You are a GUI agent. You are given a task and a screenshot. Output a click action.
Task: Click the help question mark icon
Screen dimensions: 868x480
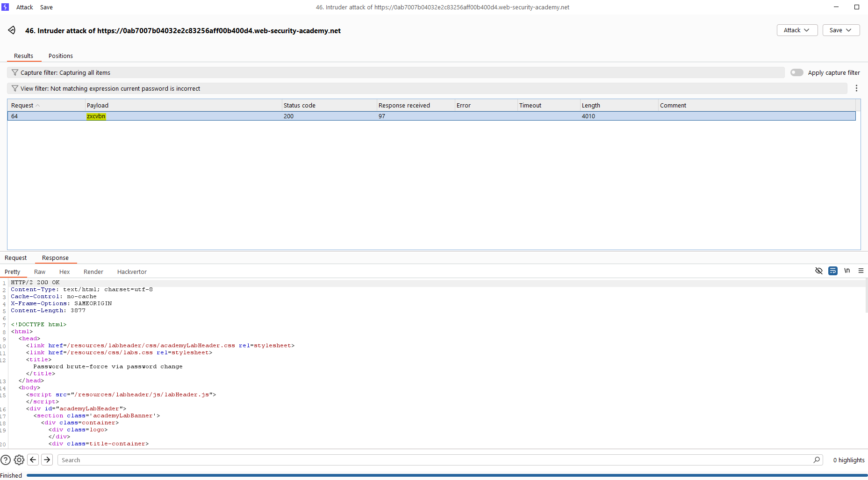6,460
